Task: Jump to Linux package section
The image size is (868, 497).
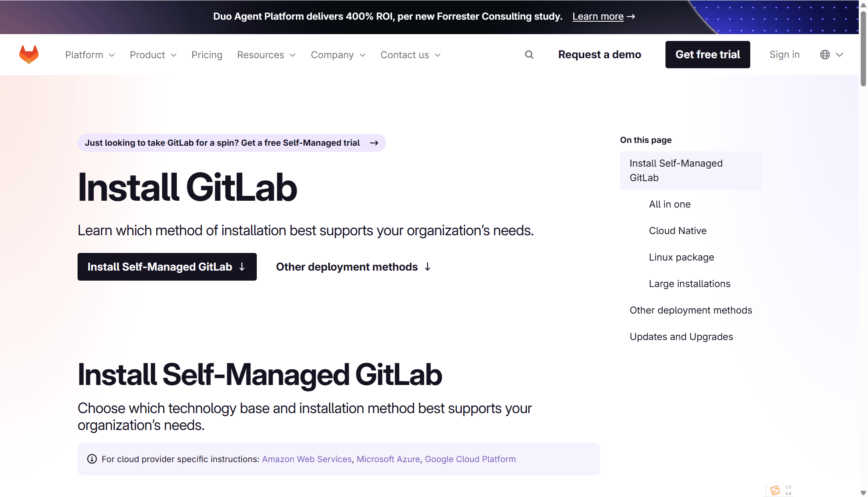Action: 682,257
